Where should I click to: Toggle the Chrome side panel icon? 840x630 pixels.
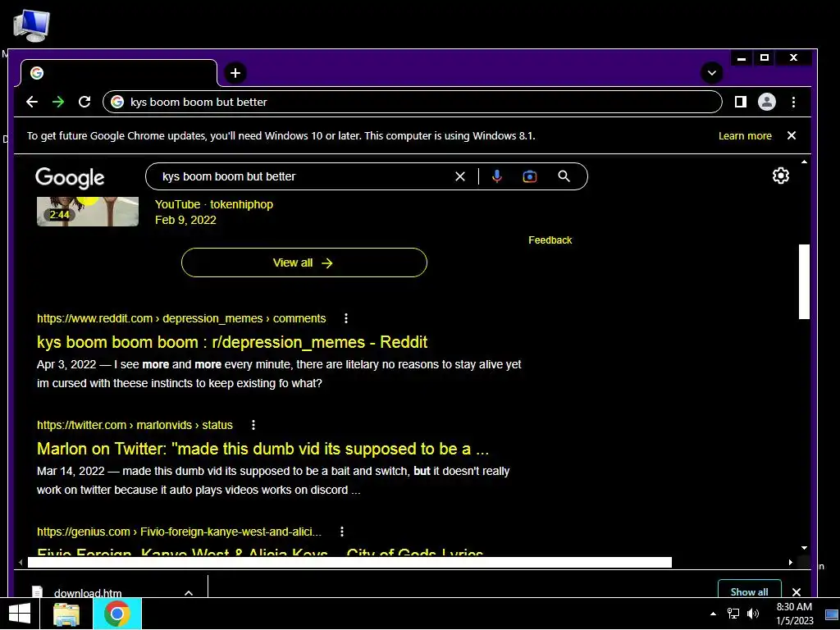coord(741,102)
